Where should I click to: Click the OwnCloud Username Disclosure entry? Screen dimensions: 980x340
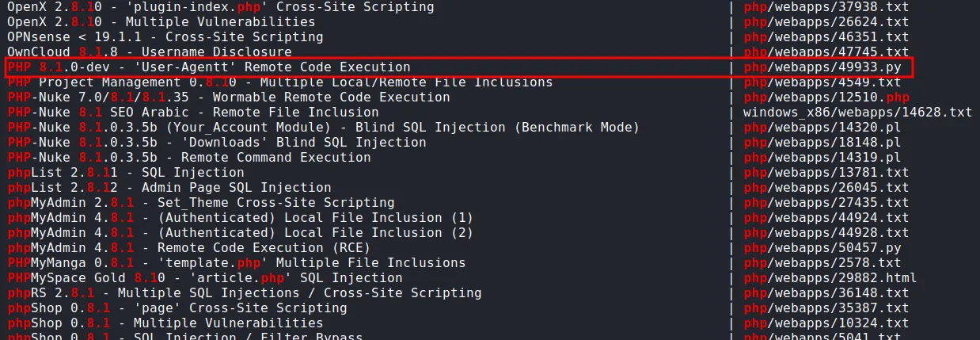[149, 52]
